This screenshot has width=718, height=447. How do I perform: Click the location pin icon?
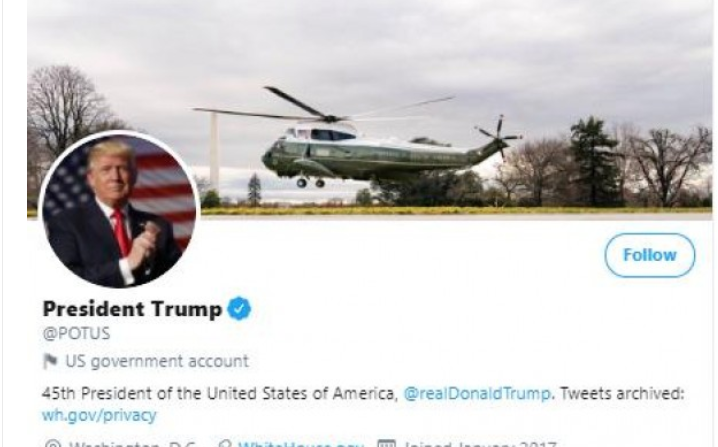tap(53, 444)
